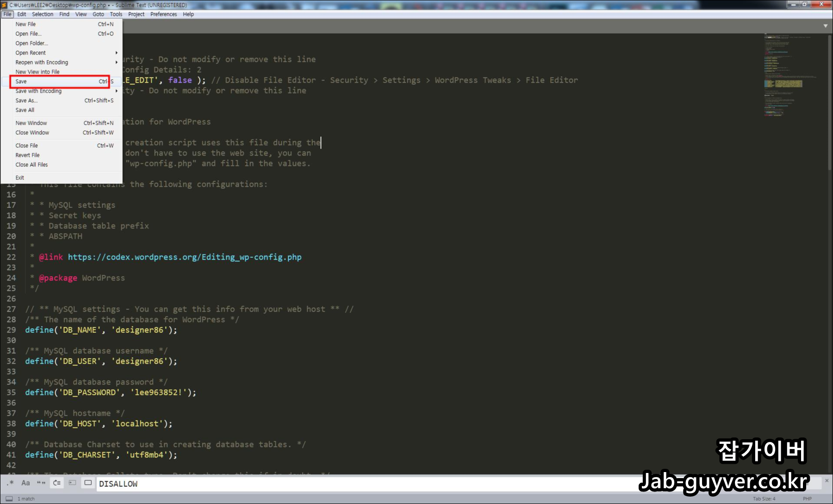
Task: Select New File menu entry
Action: [62, 24]
